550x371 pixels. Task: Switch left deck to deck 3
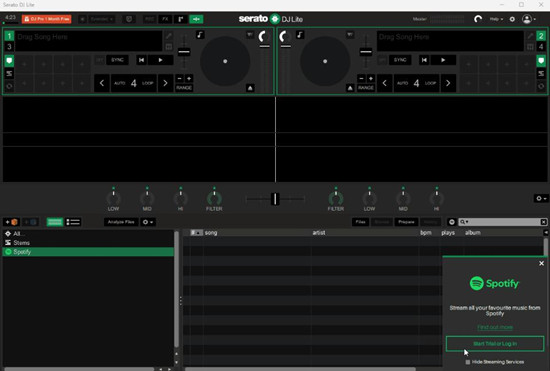(9, 47)
